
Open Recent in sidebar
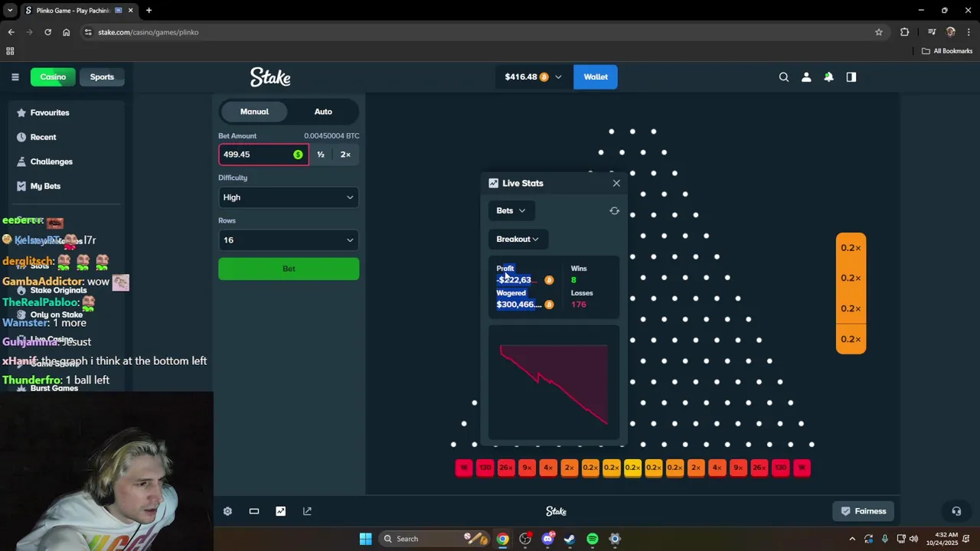pos(43,137)
